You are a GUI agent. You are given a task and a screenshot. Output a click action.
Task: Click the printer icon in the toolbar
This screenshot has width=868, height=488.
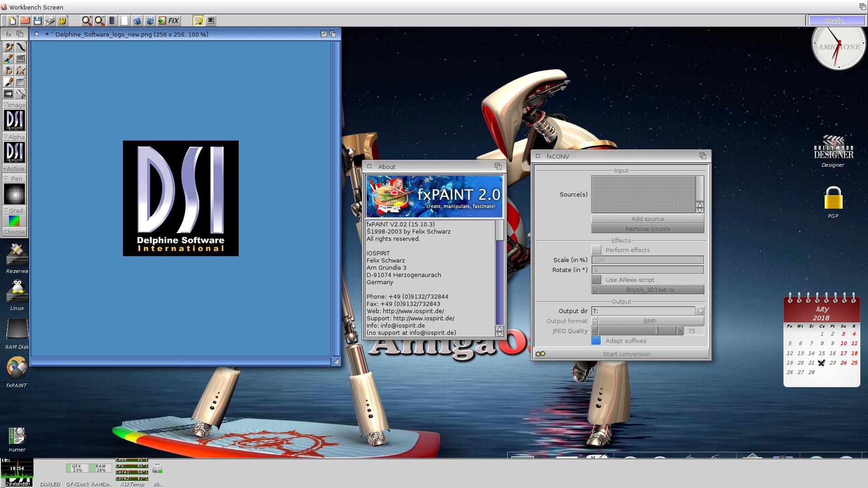tap(50, 20)
